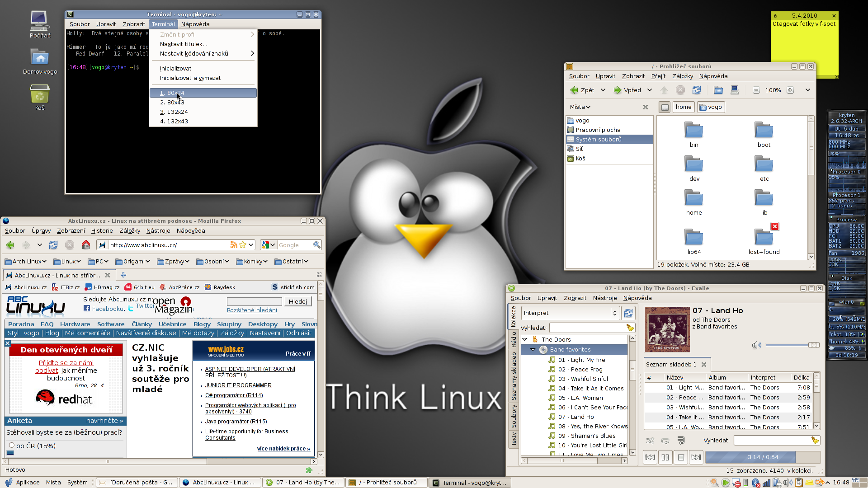Viewport: 868px width, 488px height.
Task: Select poll option po ČR (15%)
Action: click(x=12, y=446)
